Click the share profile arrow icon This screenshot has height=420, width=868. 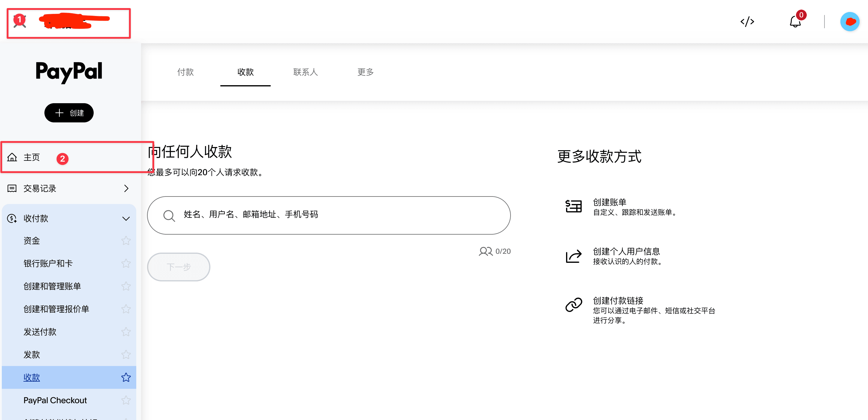(573, 256)
